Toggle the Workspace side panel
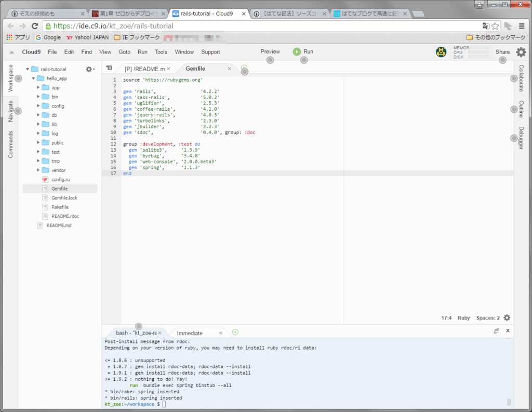This screenshot has width=532, height=412. 10,78
